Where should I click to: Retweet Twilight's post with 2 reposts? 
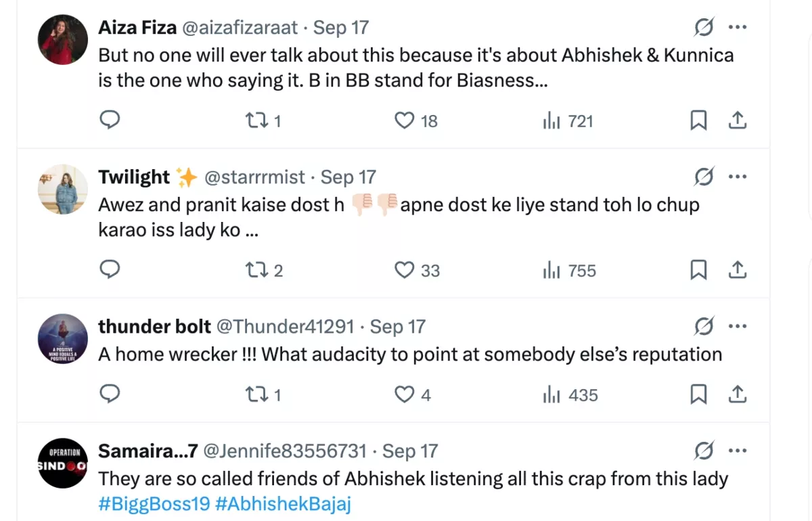tap(256, 270)
